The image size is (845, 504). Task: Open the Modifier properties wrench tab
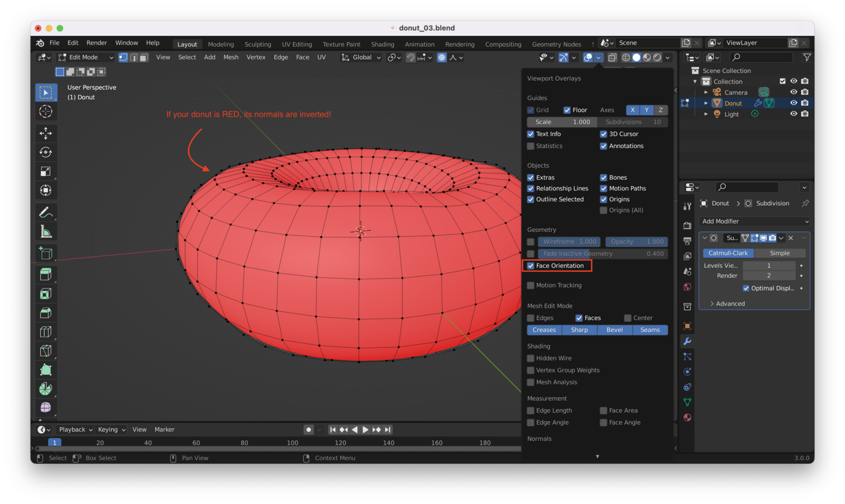687,341
